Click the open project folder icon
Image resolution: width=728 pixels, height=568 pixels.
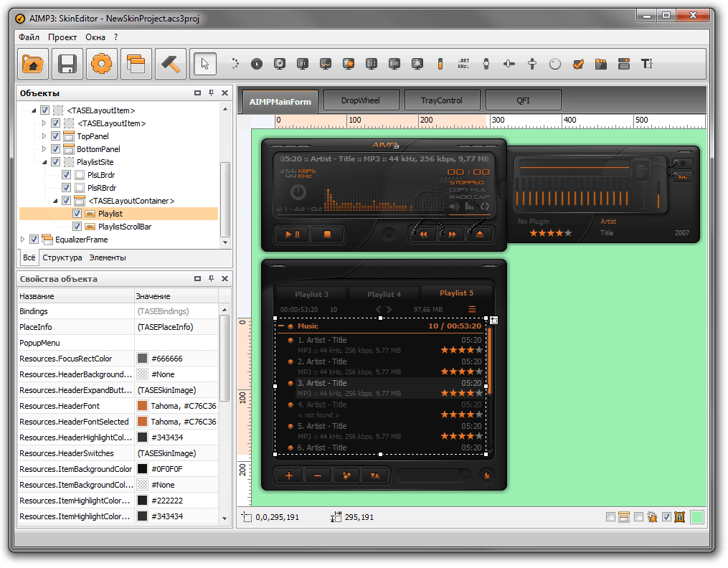click(x=33, y=64)
